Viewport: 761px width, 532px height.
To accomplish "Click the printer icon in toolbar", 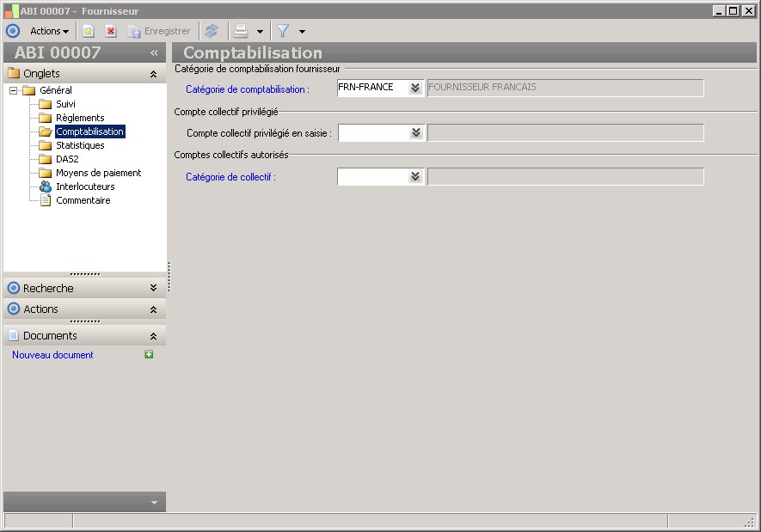I will point(241,31).
